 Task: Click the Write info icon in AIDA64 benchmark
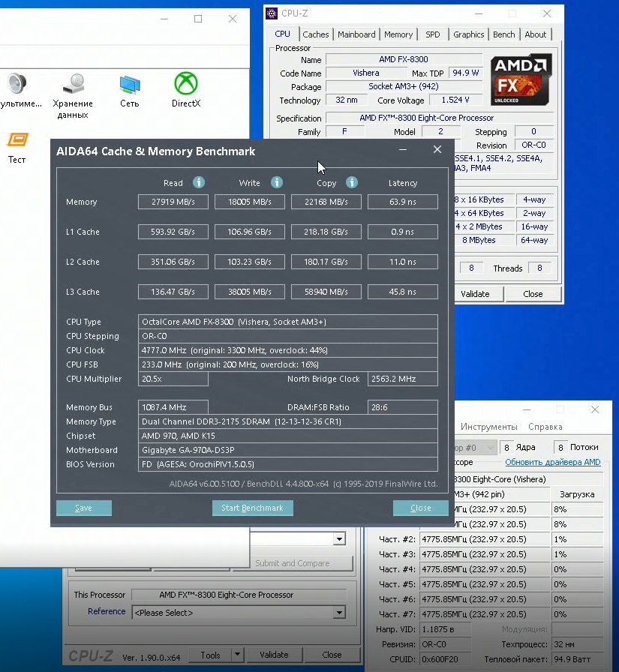pos(277,182)
